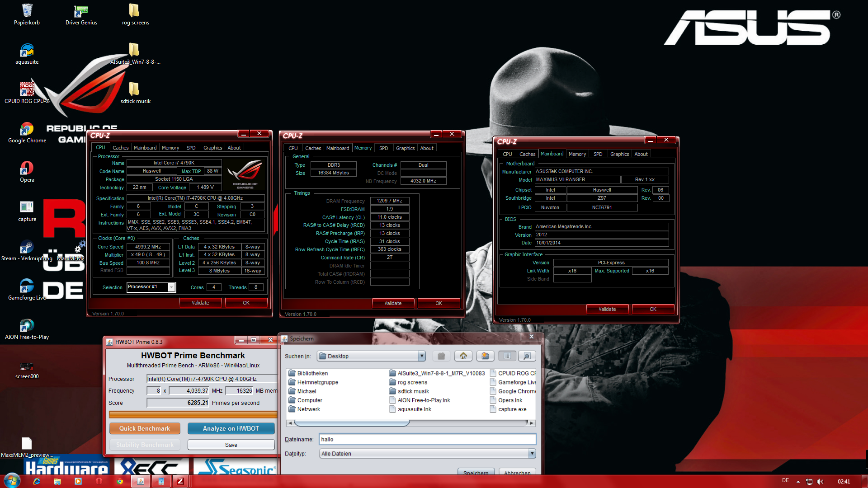Launch the Google Chrome desktop shortcut

tap(27, 132)
